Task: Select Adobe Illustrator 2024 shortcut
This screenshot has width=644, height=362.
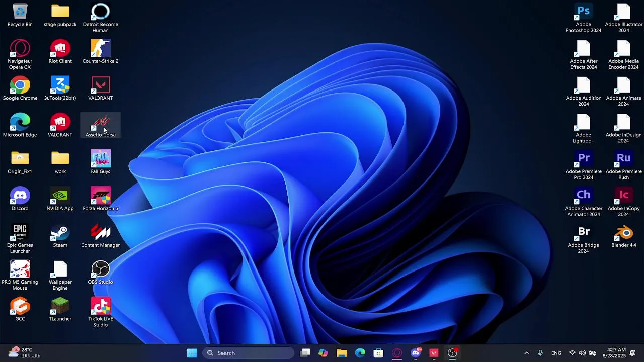Action: [623, 18]
